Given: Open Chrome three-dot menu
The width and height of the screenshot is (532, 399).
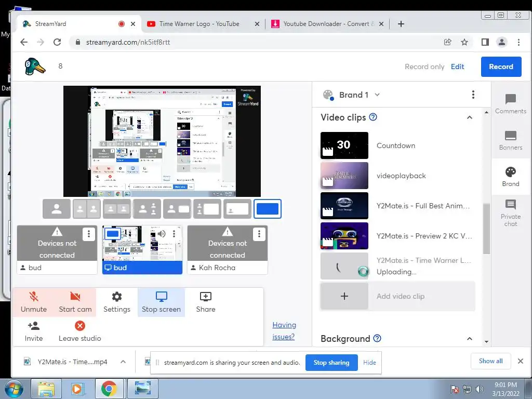Looking at the screenshot, I should [518, 42].
